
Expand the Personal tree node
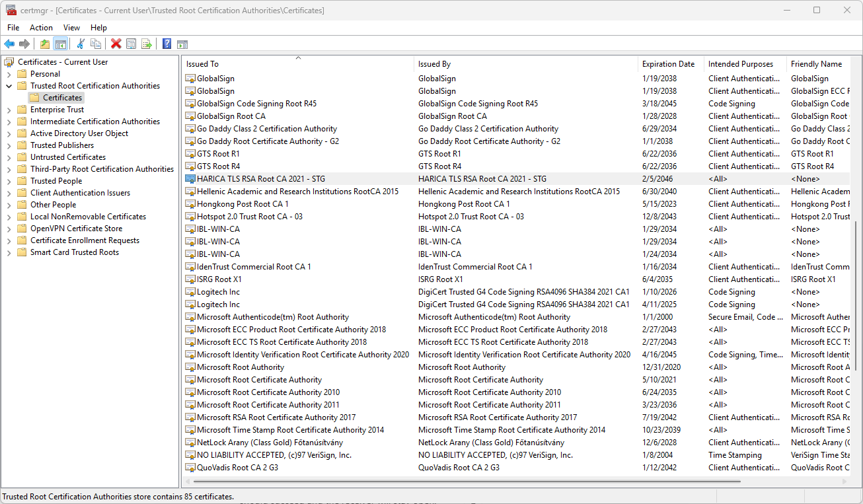tap(9, 74)
